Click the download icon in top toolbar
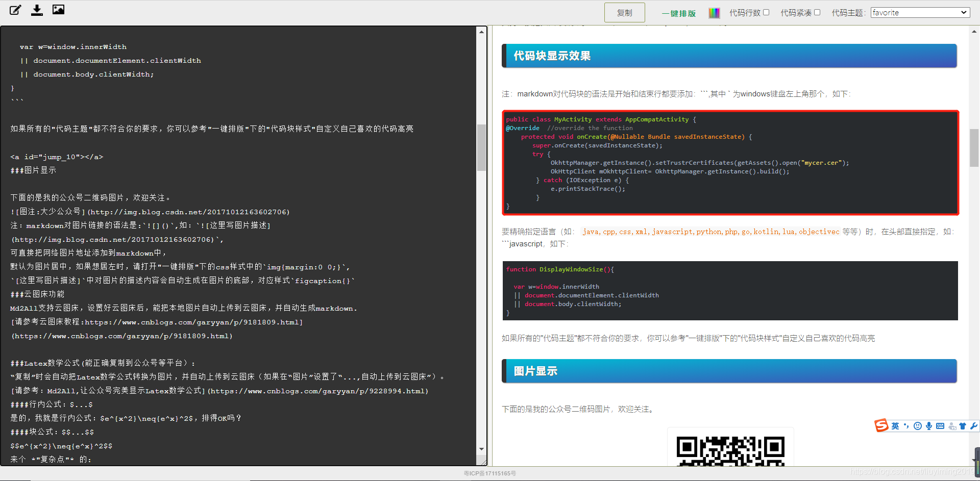The width and height of the screenshot is (980, 481). [x=37, y=10]
